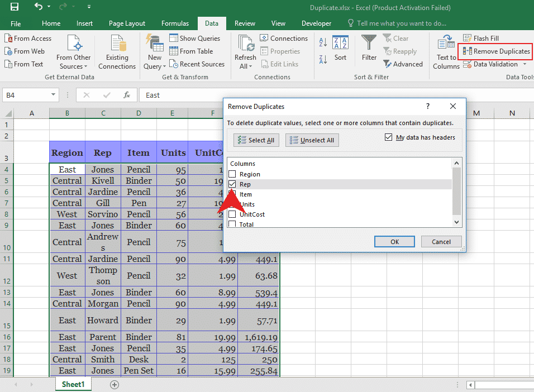Image resolution: width=534 pixels, height=392 pixels.
Task: Check the Region column checkbox
Action: (232, 174)
